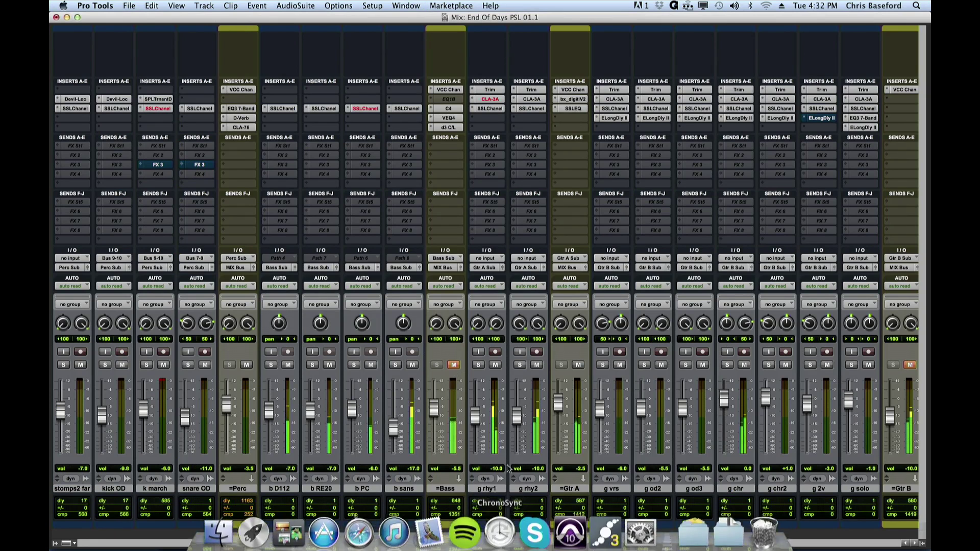The height and width of the screenshot is (551, 980).
Task: Open Gtr A Sub input selector on =Gtr A
Action: click(570, 258)
